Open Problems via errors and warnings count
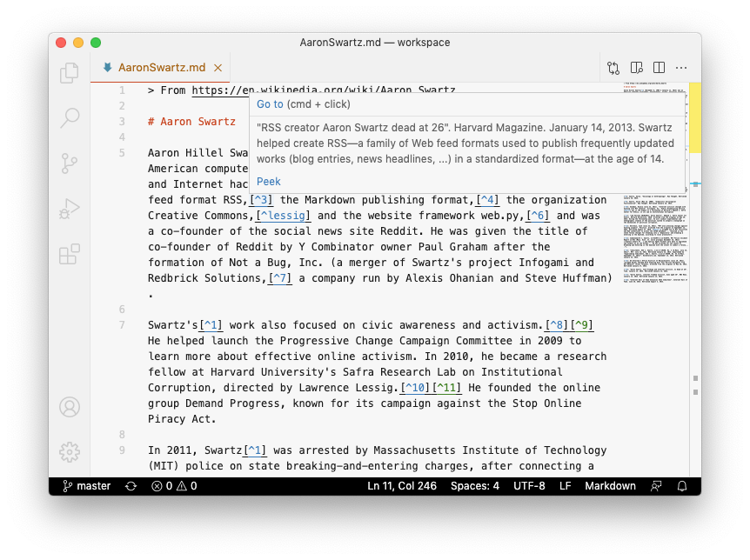This screenshot has height=560, width=750. (175, 486)
